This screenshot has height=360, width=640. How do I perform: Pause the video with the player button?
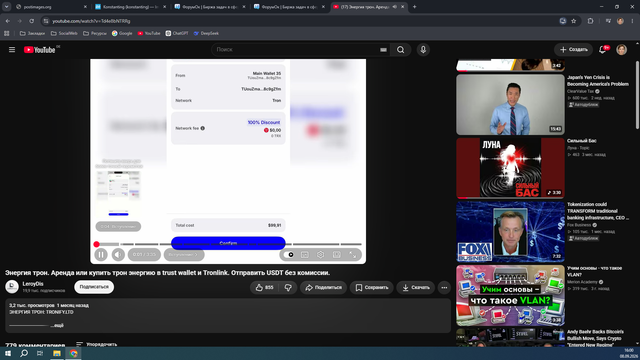point(101,255)
